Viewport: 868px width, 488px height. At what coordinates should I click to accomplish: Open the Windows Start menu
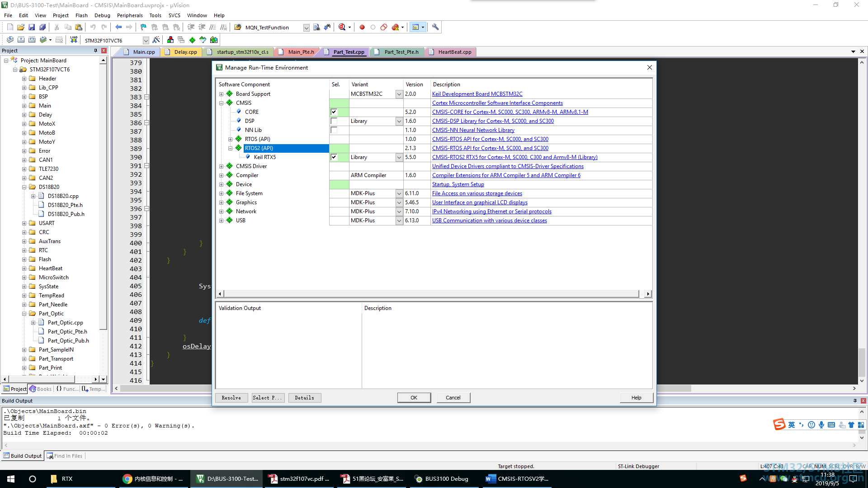pos(11,479)
